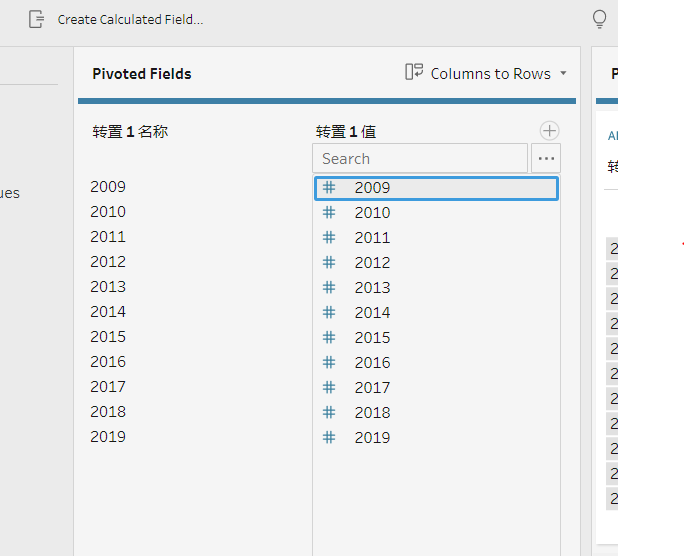Click 2013 in the pivot names column

(x=108, y=286)
